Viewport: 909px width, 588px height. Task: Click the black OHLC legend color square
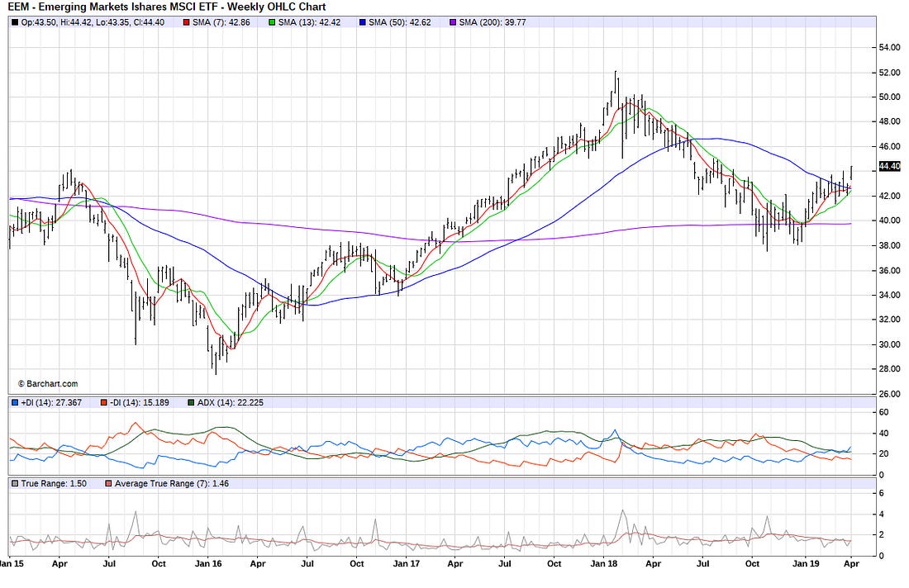[x=15, y=22]
